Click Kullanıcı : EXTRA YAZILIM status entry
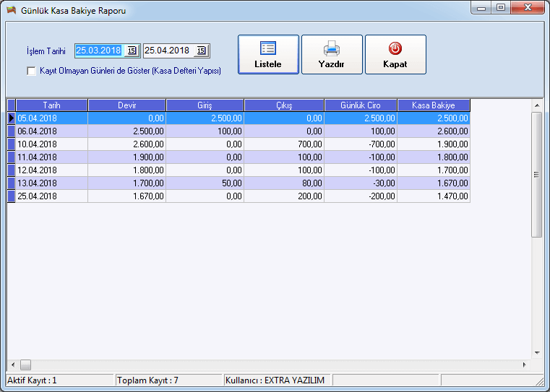Viewport: 550px width, 392px height. [x=277, y=380]
